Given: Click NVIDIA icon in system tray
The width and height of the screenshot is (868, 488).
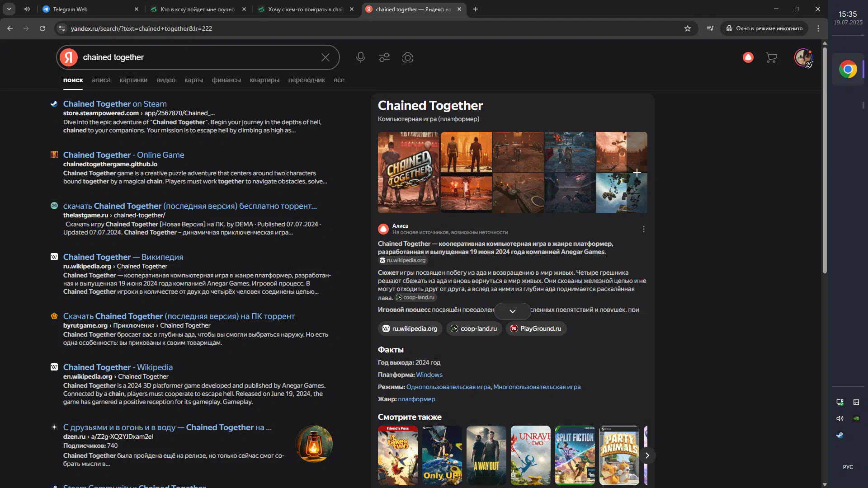Looking at the screenshot, I should 856,418.
